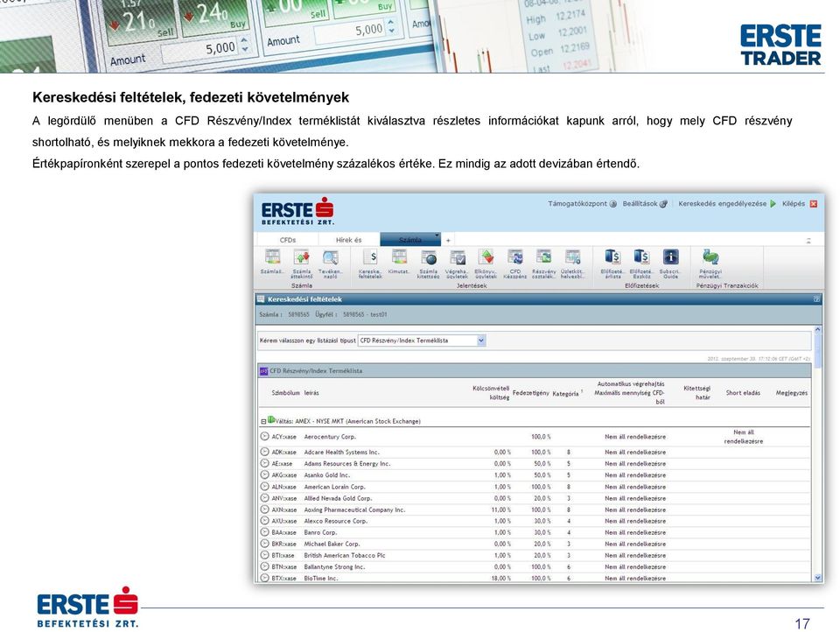The height and width of the screenshot is (632, 840).
Task: Expand AE:xase Adams Resources row details
Action: point(264,463)
